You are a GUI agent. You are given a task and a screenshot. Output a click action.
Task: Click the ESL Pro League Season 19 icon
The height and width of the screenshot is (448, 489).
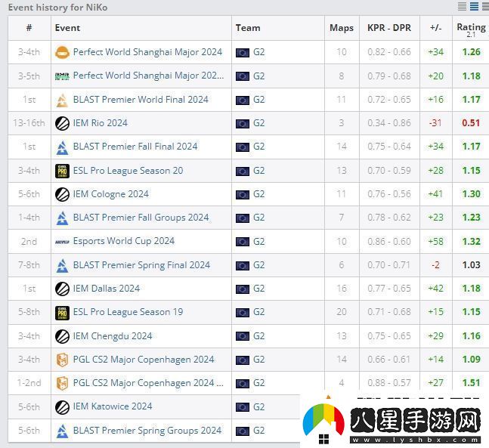click(x=62, y=312)
